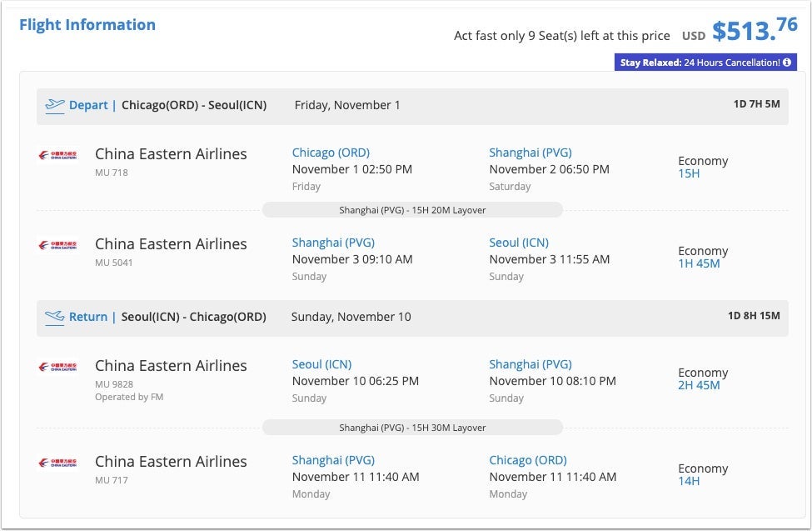Click the Shanghai 15H 20M Layover pill
The height and width of the screenshot is (531, 812).
[412, 210]
